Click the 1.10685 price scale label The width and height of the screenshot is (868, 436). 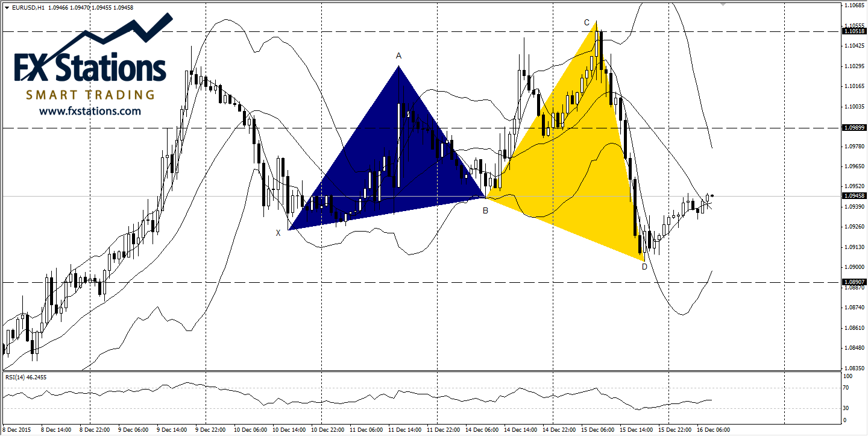pyautogui.click(x=854, y=5)
